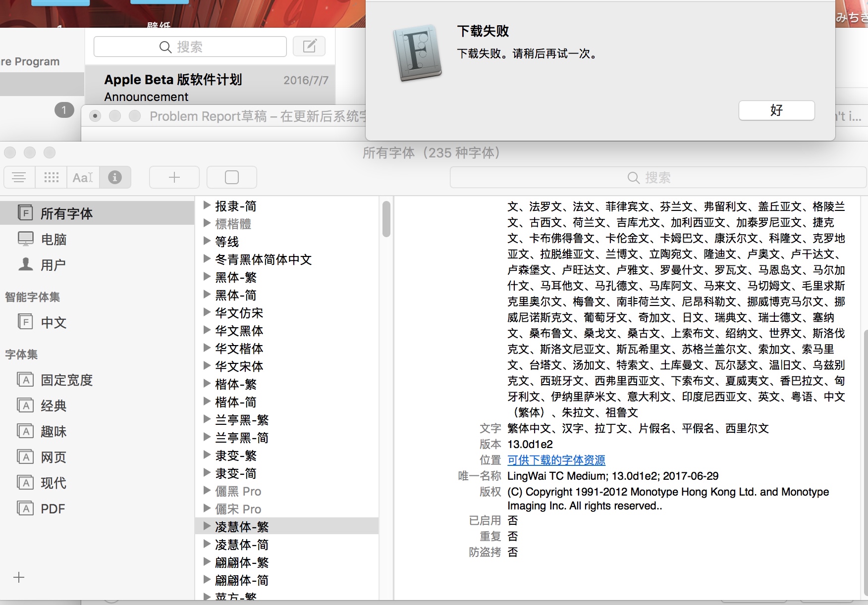Click the font list scrollbar

386,219
